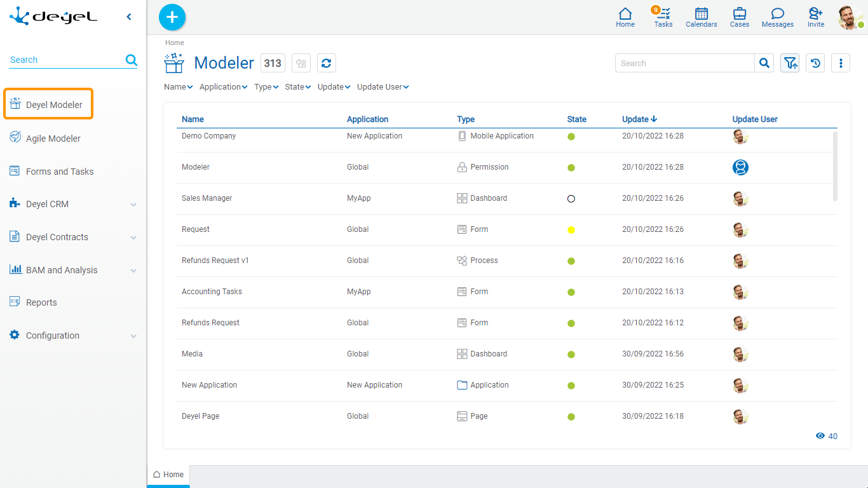Click the green state dot for Demo Company
The height and width of the screenshot is (488, 868).
571,137
